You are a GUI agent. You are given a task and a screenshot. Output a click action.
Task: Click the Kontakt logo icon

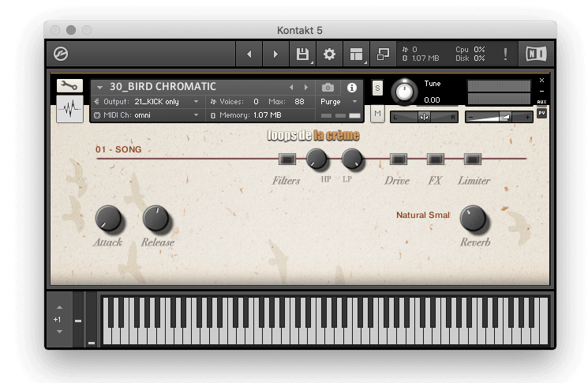point(61,54)
